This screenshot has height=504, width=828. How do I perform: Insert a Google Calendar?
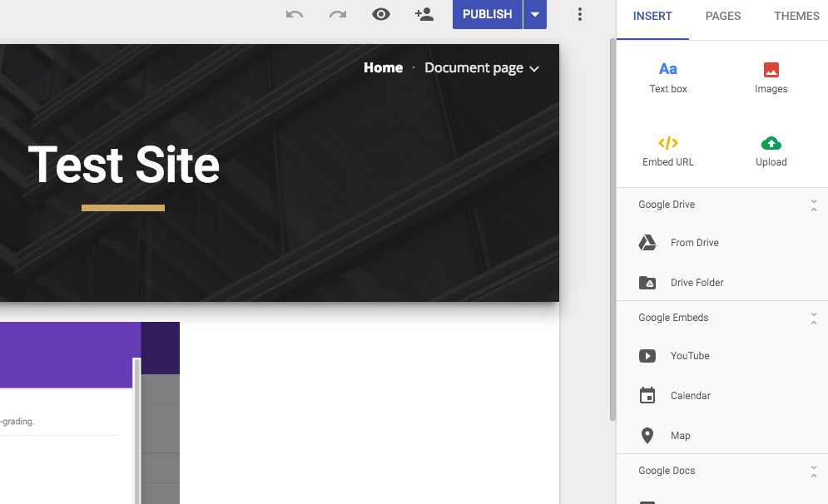coord(692,395)
